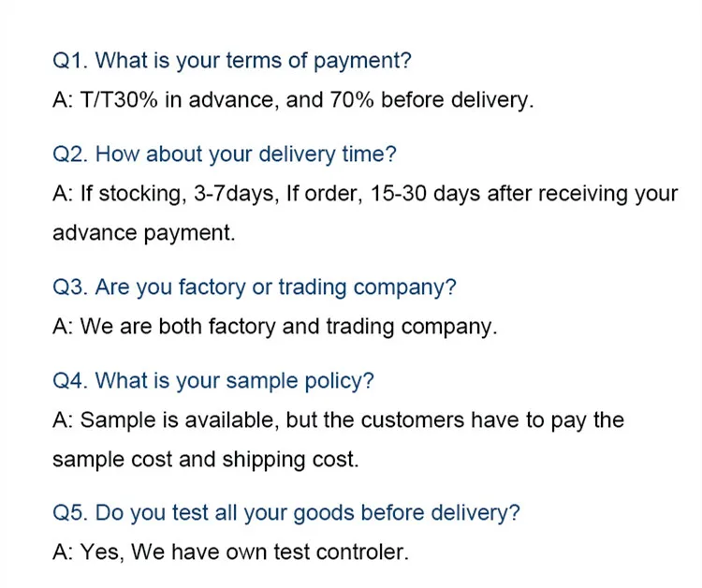Click the Q3 factory or trading company question
Screen dimensions: 702x588
click(255, 287)
